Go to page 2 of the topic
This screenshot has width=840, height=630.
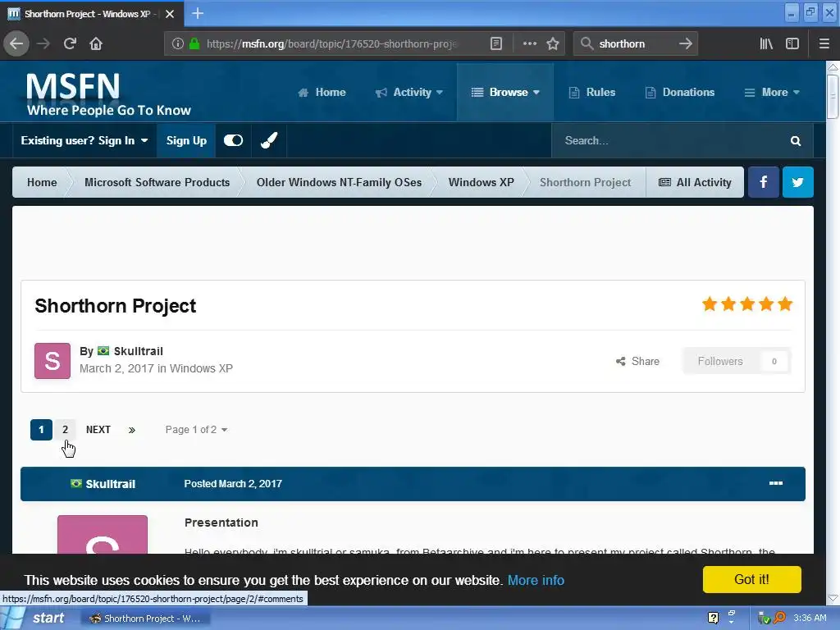(66, 430)
